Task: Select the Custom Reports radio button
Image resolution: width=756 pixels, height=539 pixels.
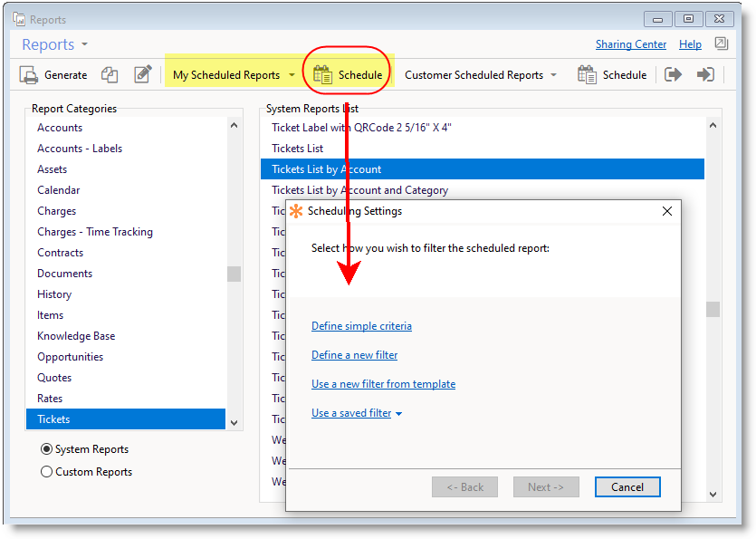Action: click(47, 472)
